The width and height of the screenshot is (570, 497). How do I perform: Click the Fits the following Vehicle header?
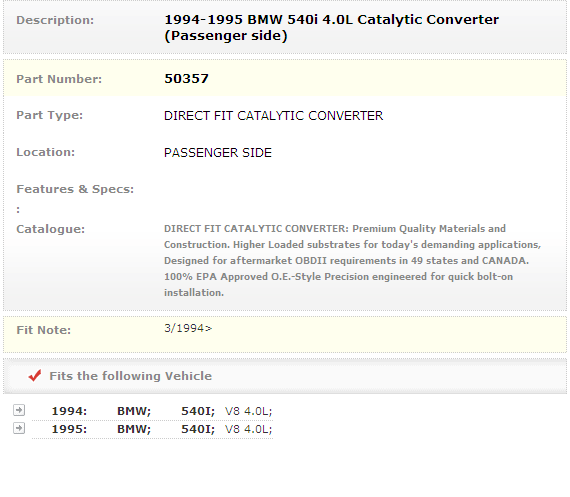tap(131, 376)
